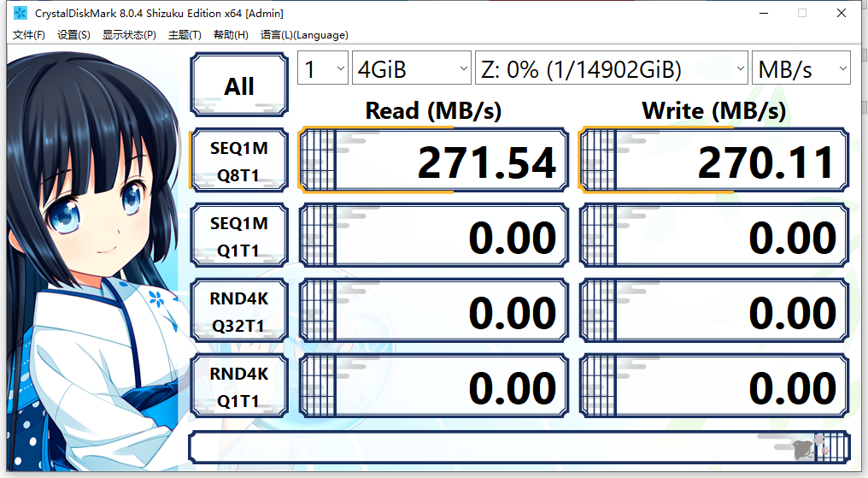The image size is (868, 478).
Task: Click the comment input bar at bottom
Action: pyautogui.click(x=519, y=447)
